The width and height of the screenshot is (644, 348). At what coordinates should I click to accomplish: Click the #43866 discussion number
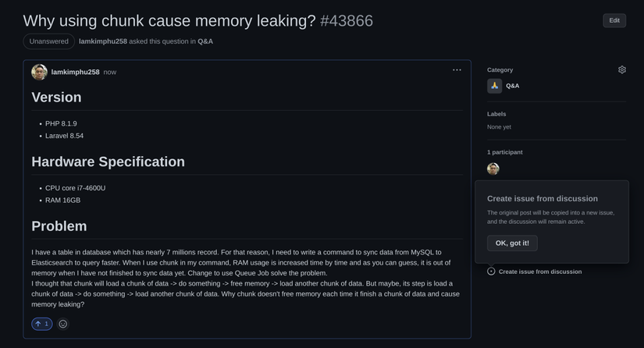[x=347, y=20]
